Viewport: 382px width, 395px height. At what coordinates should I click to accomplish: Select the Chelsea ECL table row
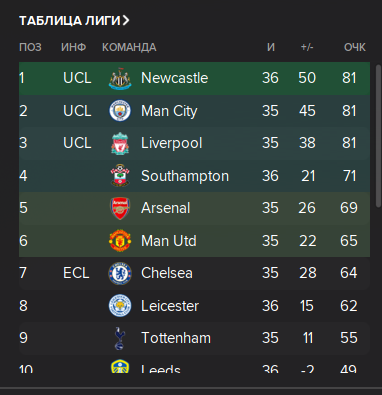pos(194,273)
